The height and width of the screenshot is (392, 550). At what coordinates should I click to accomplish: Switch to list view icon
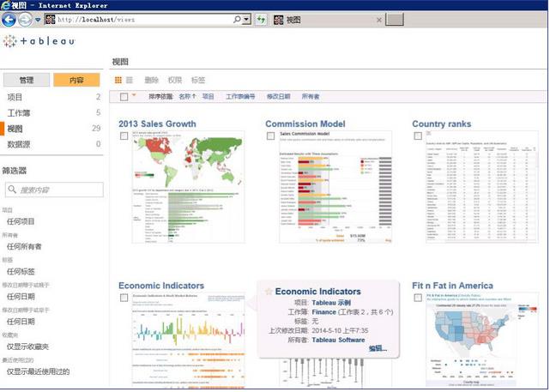[130, 80]
